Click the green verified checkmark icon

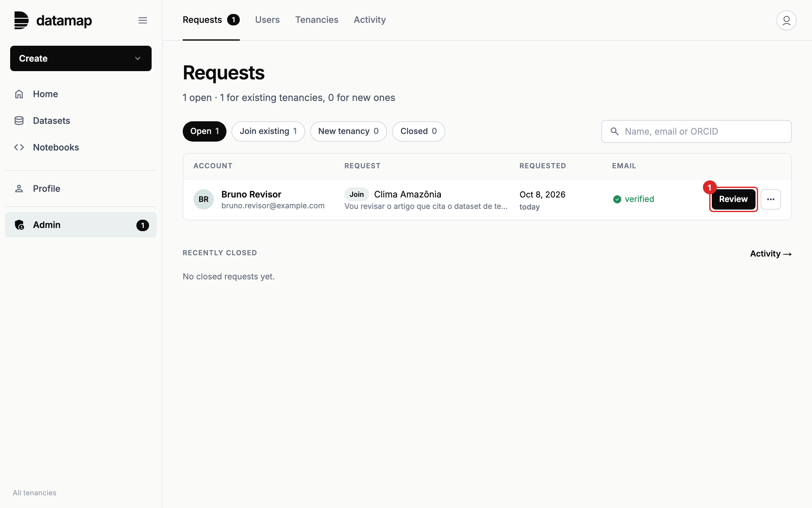[617, 199]
